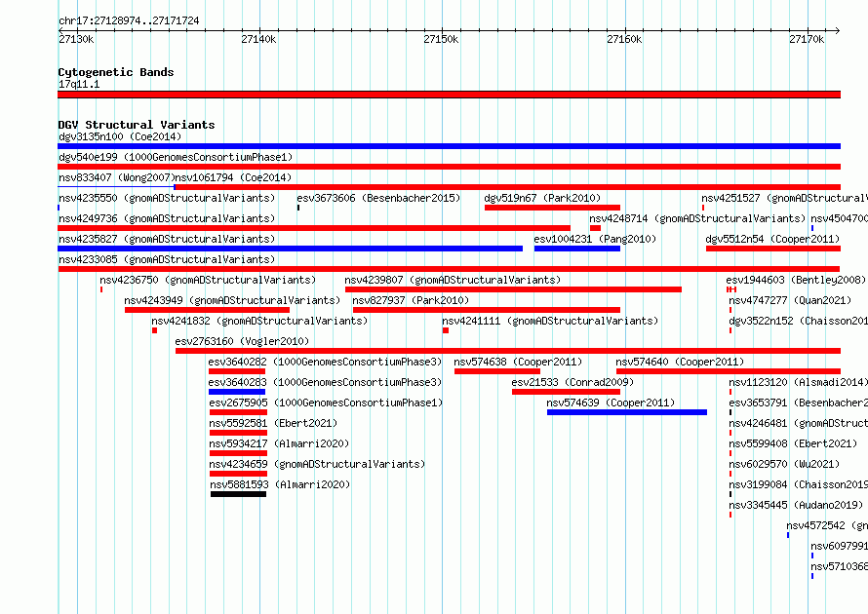The height and width of the screenshot is (614, 868).
Task: Click nsv5934217 (Almarri2020) label
Action: pyautogui.click(x=280, y=443)
